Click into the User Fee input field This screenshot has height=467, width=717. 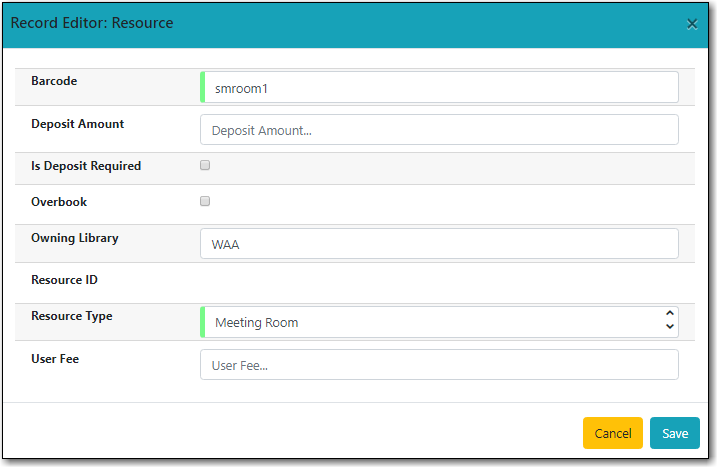[x=440, y=365]
